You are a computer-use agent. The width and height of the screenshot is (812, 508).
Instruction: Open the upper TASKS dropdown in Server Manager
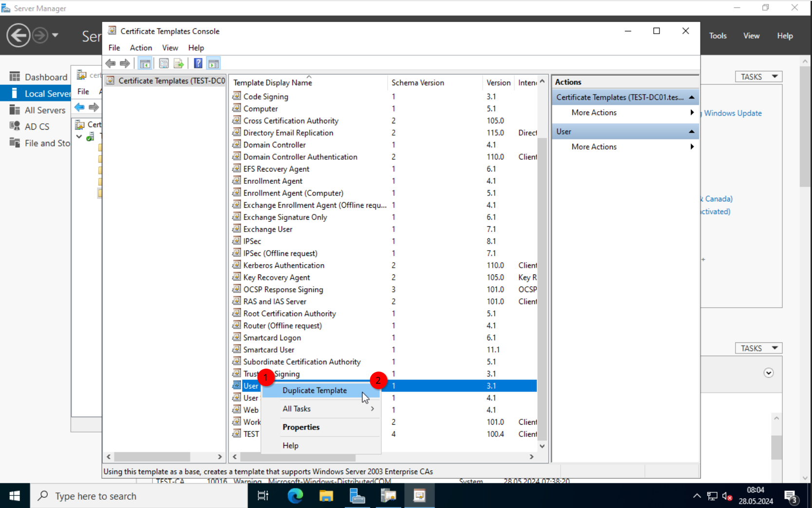[x=758, y=77]
